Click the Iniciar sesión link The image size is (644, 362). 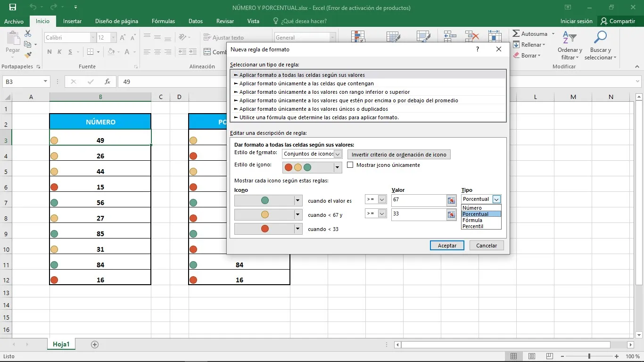[576, 21]
